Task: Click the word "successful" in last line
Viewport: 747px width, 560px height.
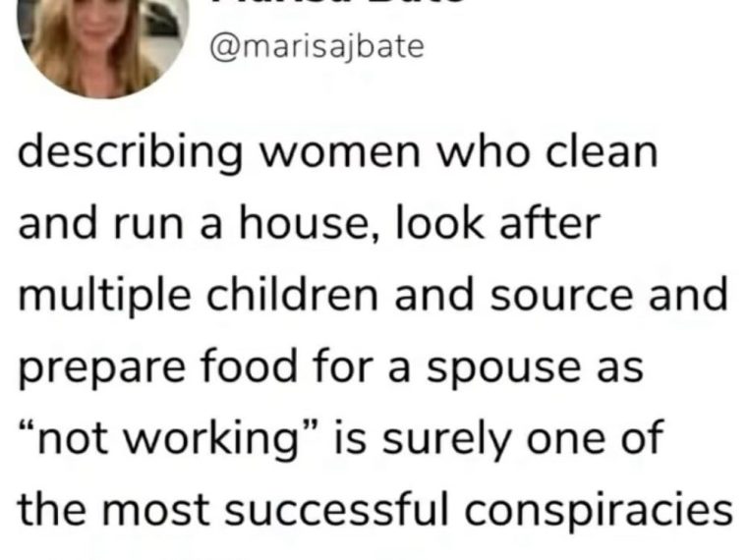Action: point(337,509)
